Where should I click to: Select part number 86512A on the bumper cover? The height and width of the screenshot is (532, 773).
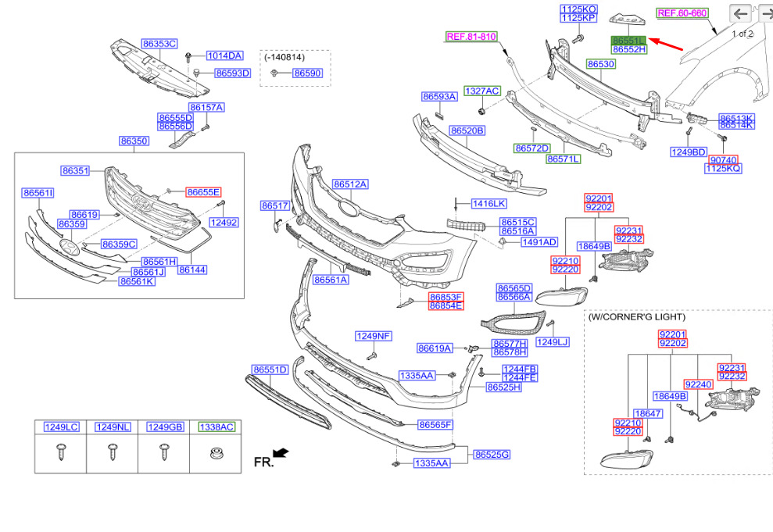349,184
